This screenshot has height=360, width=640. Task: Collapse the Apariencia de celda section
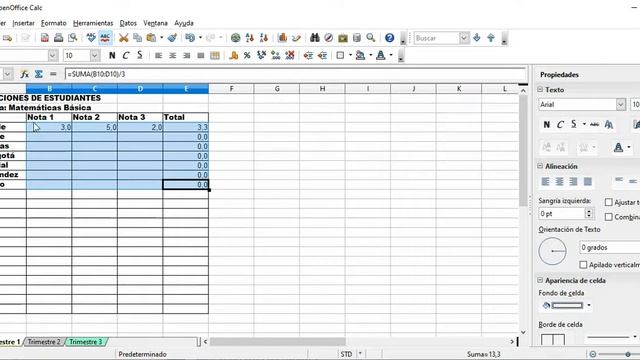tap(540, 280)
